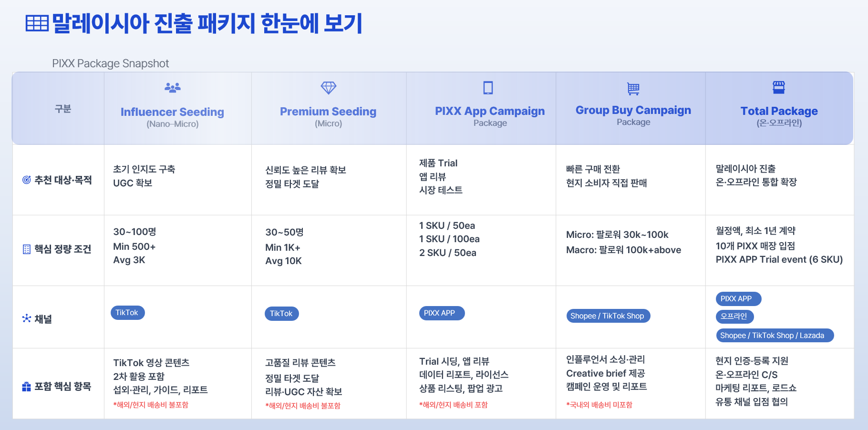Click the PIXX Package Snapshot subtitle

point(111,63)
